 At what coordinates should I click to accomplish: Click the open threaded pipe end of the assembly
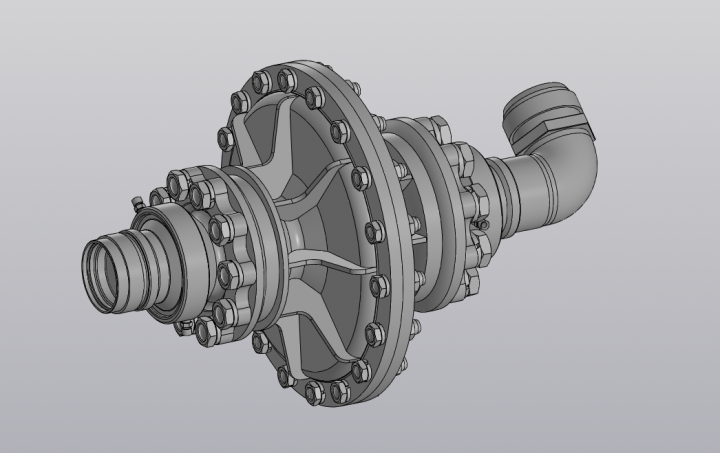(107, 274)
